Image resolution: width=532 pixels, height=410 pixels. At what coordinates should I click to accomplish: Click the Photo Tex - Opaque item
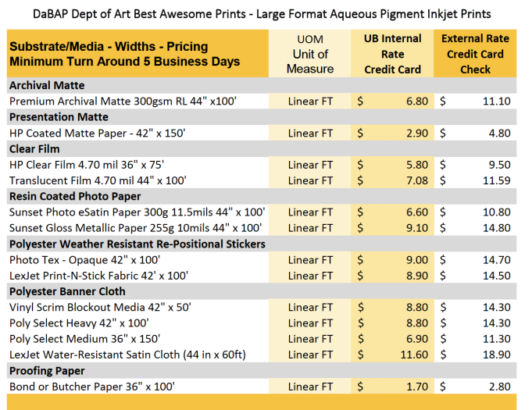[85, 260]
